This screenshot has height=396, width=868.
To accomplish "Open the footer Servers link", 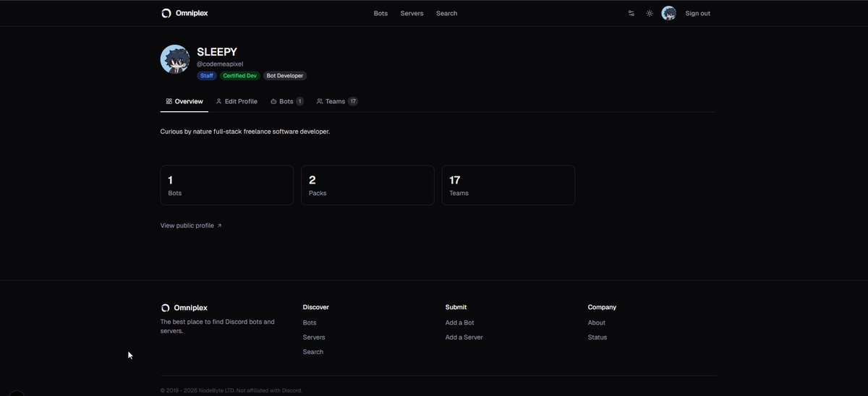I will [314, 337].
